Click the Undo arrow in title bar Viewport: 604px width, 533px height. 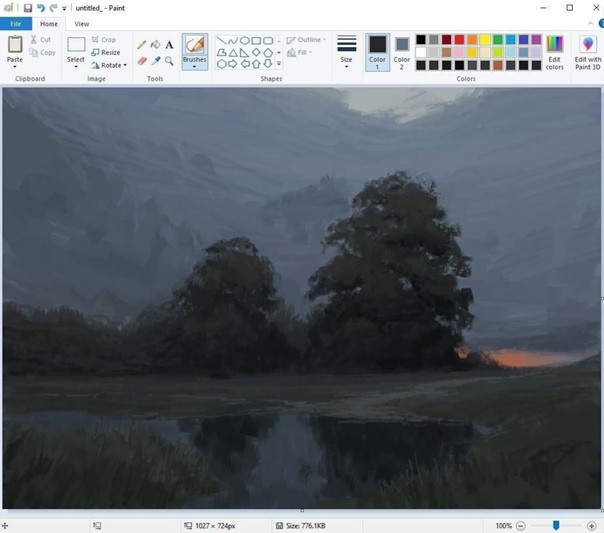pos(41,8)
